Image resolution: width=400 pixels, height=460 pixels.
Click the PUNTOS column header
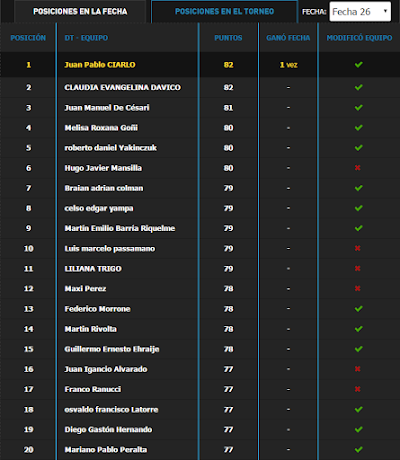(228, 38)
